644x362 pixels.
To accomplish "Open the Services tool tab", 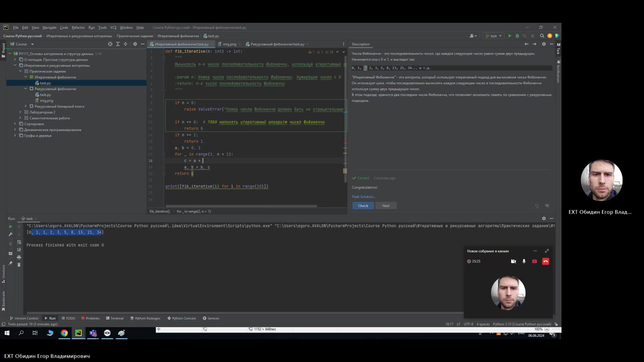I will coord(211,318).
